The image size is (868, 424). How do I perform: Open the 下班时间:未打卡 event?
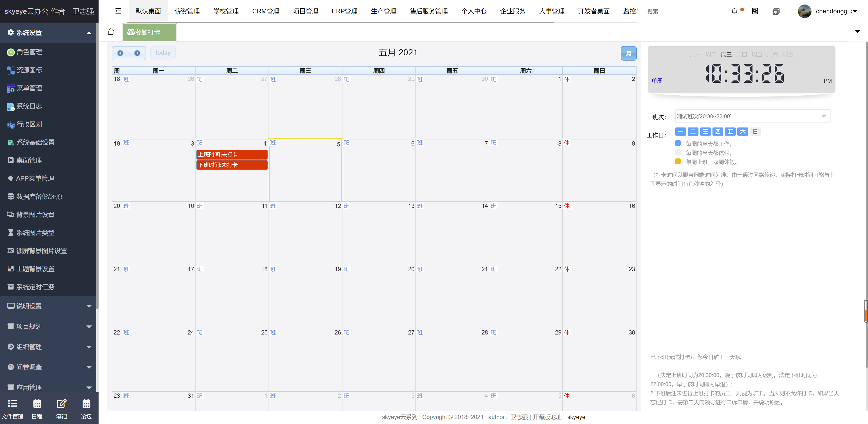[x=232, y=165]
